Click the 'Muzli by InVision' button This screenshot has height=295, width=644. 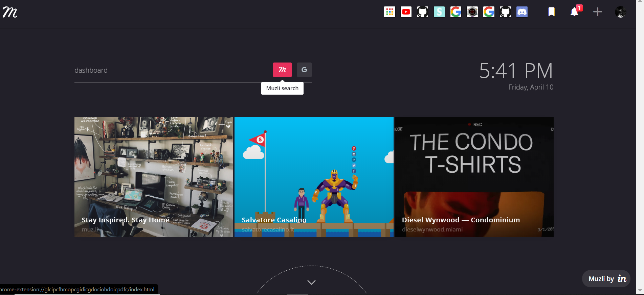point(606,279)
